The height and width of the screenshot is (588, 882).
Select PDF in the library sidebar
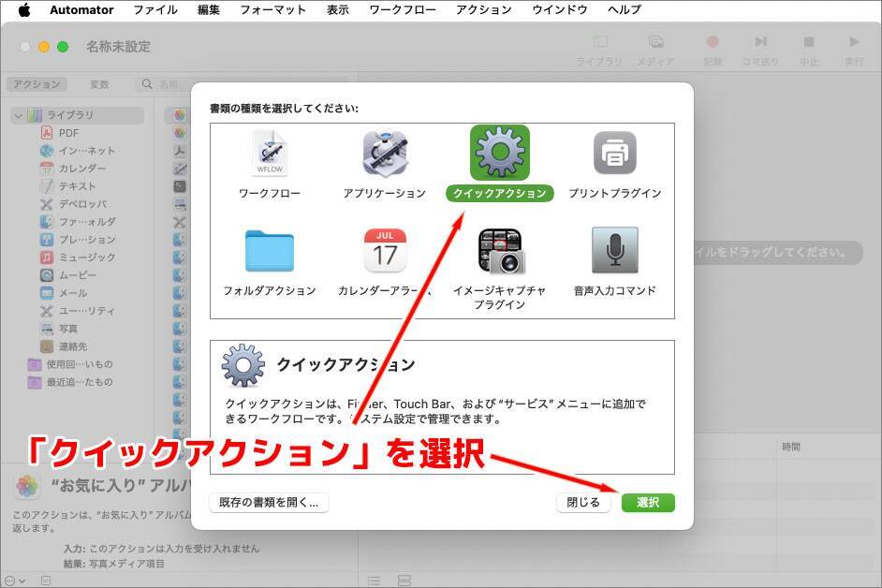point(68,133)
